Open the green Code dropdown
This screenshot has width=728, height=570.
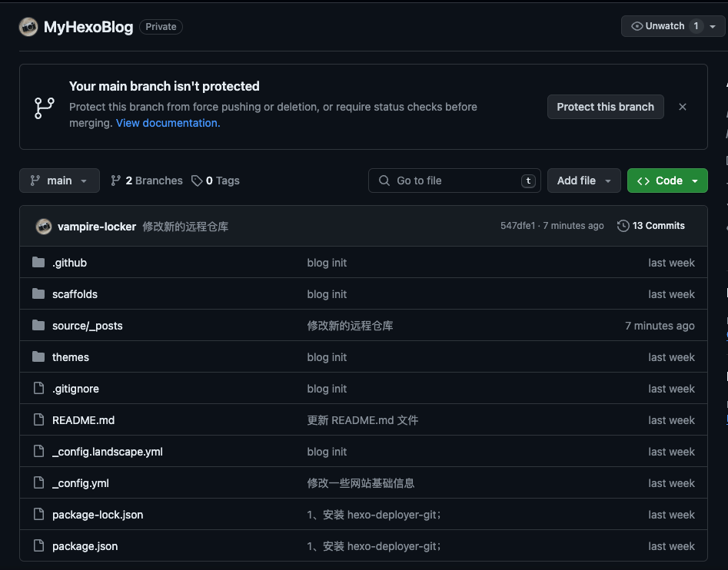(x=667, y=181)
